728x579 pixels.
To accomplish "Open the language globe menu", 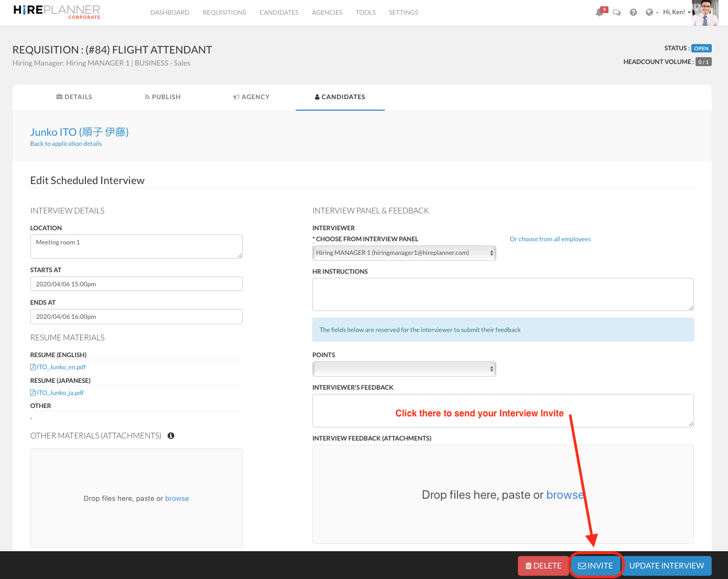I will (x=651, y=13).
